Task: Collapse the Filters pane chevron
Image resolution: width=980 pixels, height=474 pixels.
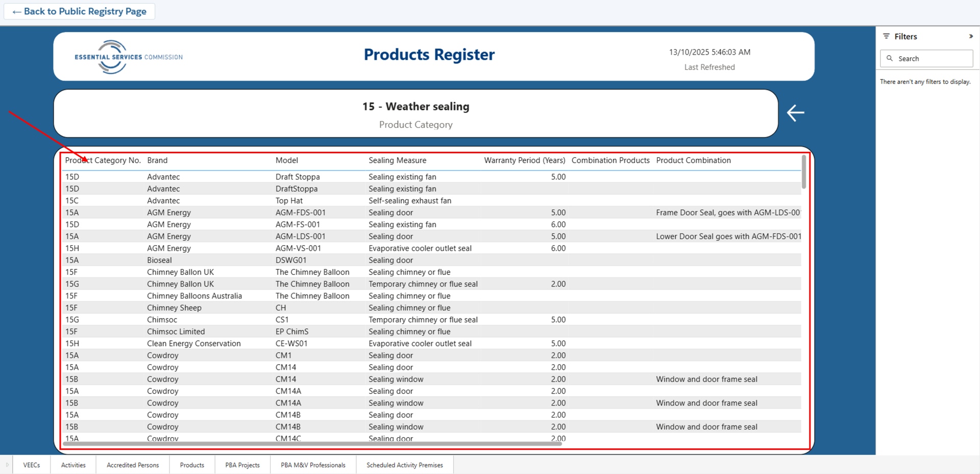Action: (x=970, y=36)
